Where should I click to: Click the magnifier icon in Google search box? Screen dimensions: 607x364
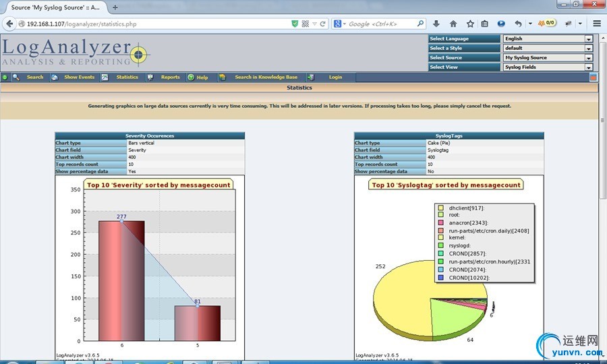pyautogui.click(x=420, y=24)
